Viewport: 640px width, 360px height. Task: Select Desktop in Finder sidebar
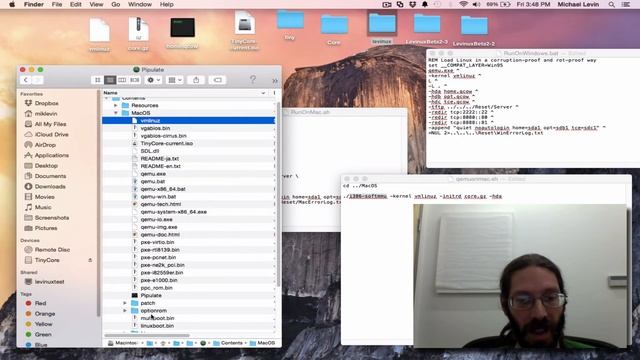46,166
